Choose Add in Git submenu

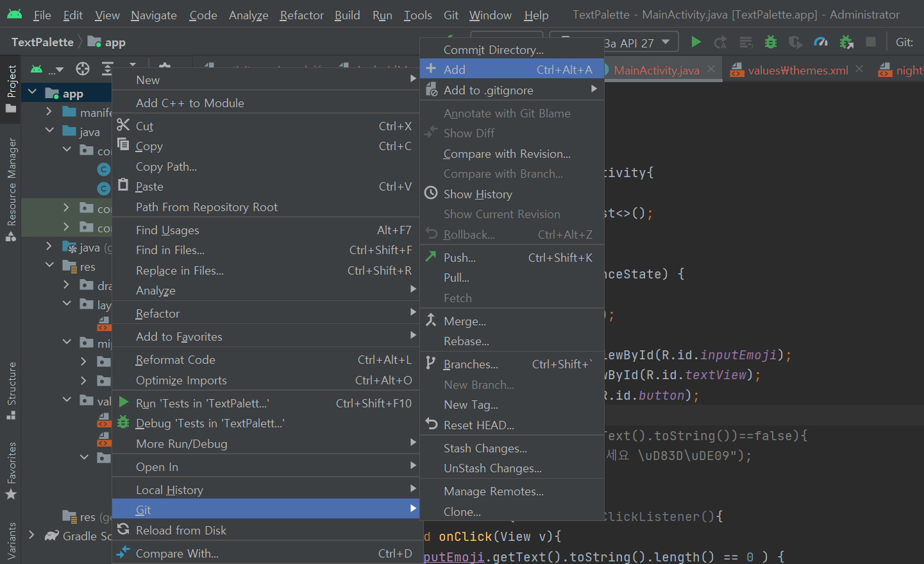pos(512,69)
